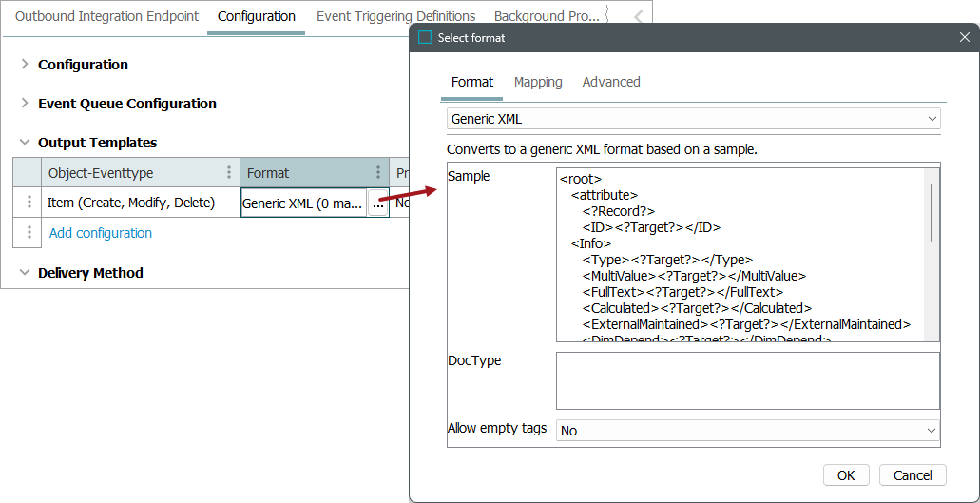Open the Generic XML format dropdown

(x=693, y=119)
